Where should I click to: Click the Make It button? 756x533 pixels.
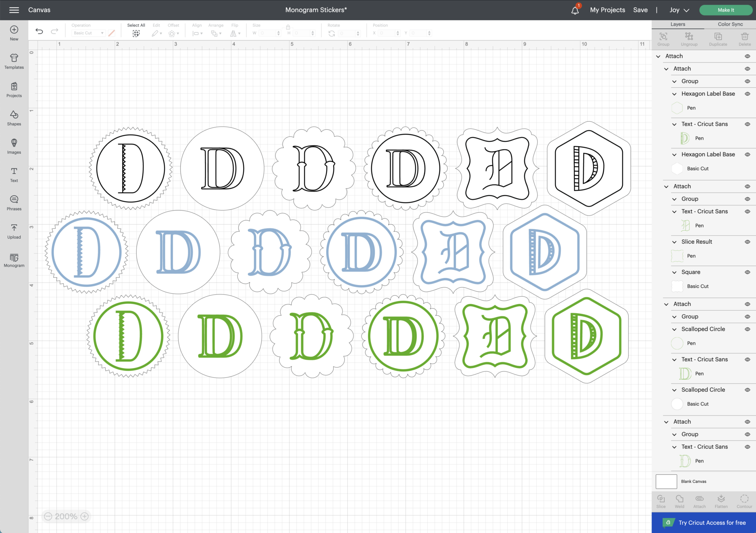coord(725,10)
